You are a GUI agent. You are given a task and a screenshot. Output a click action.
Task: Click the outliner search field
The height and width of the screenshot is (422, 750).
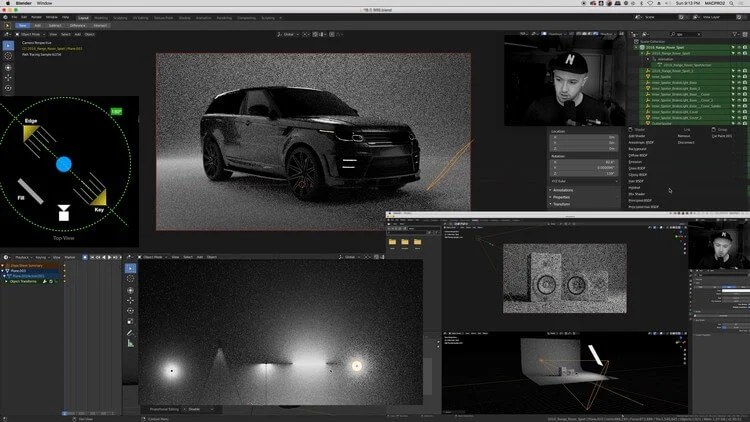coord(687,34)
